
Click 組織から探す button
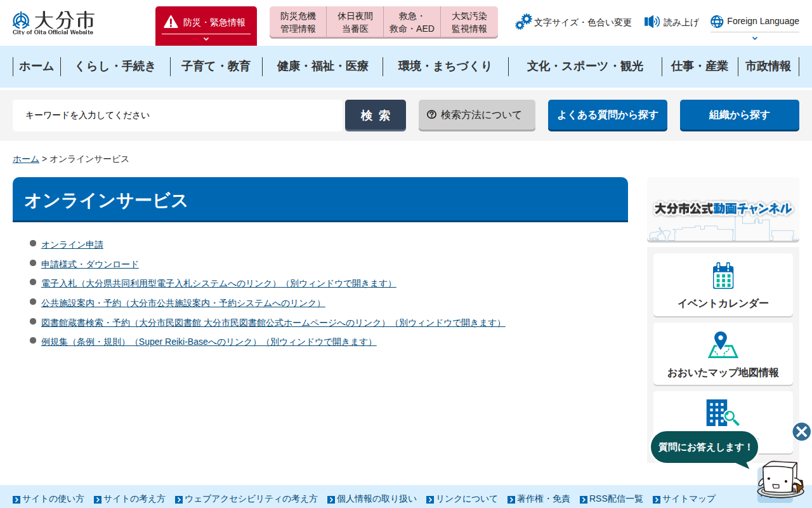pos(740,116)
